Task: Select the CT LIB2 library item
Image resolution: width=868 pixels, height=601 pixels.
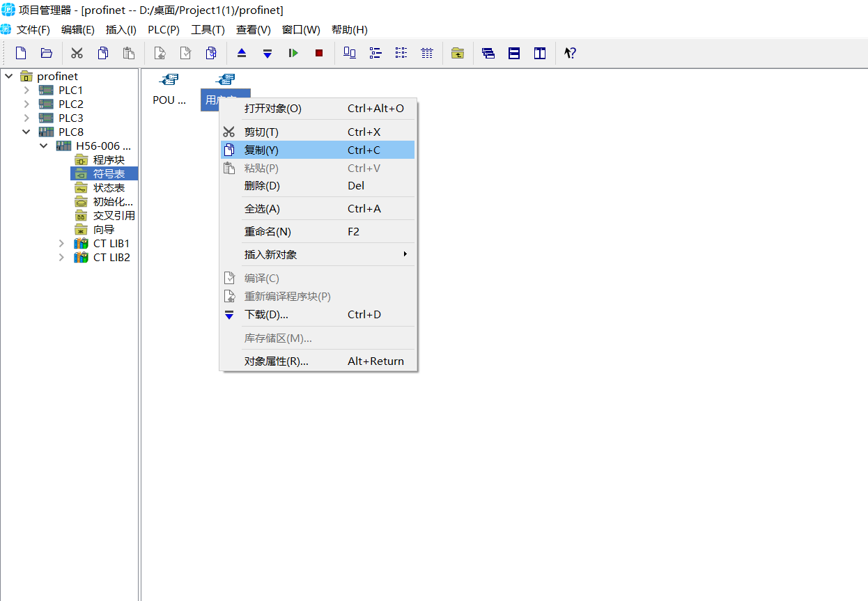Action: point(111,257)
